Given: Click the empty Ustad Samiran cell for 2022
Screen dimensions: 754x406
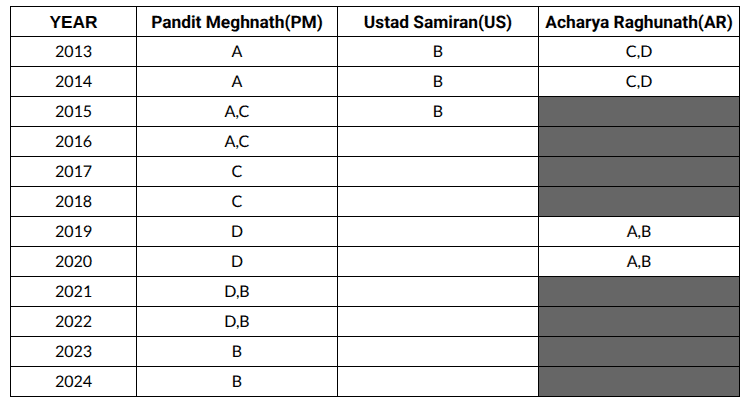Looking at the screenshot, I should coord(437,322).
